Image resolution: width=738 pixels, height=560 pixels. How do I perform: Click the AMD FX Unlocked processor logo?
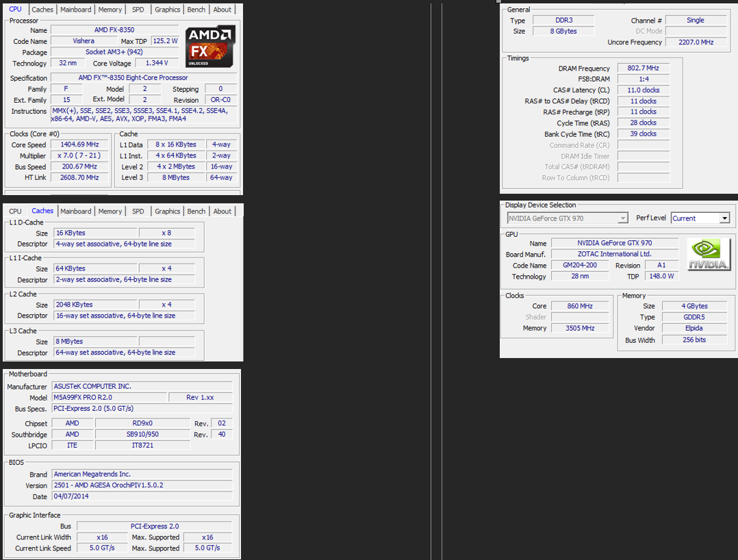point(210,46)
